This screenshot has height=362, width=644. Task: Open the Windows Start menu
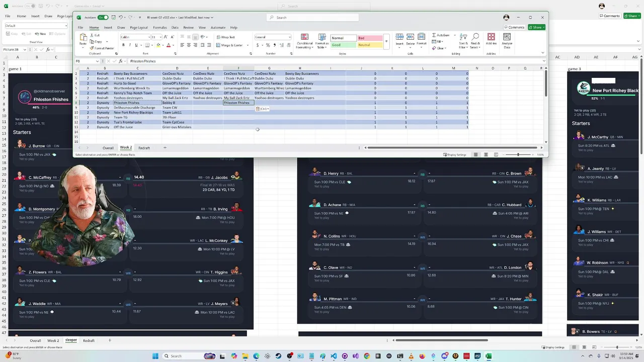point(155,356)
